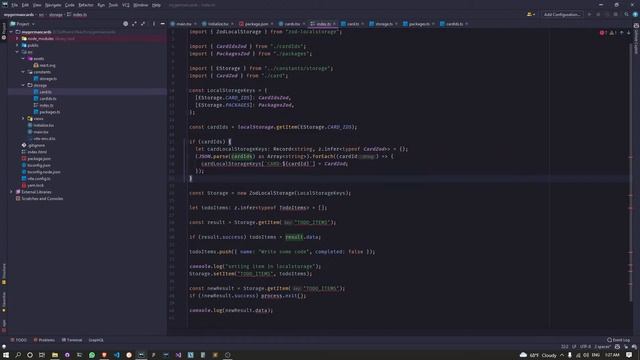Collapse the assets folder
Image resolution: width=640 pixels, height=360 pixels.
pos(23,59)
